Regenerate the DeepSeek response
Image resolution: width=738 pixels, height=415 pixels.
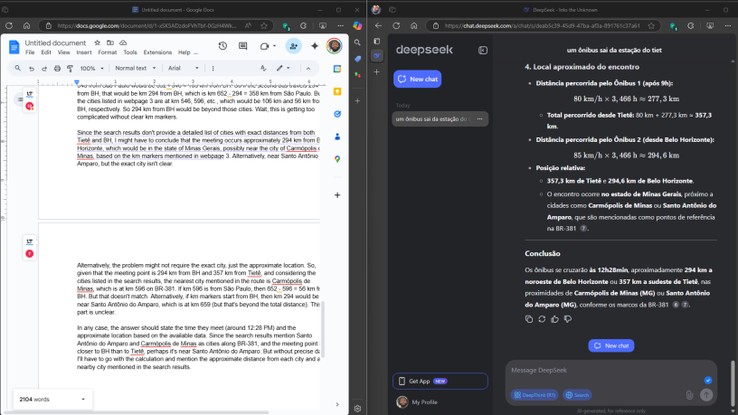[542, 319]
